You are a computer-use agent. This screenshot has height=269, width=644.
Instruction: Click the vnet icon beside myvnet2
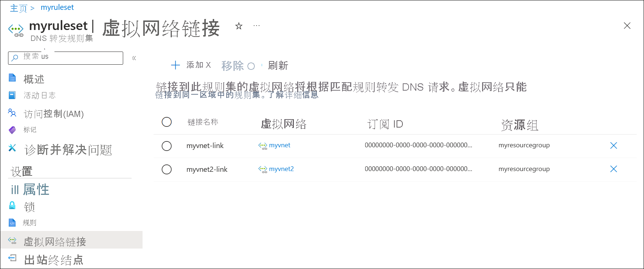click(x=263, y=170)
